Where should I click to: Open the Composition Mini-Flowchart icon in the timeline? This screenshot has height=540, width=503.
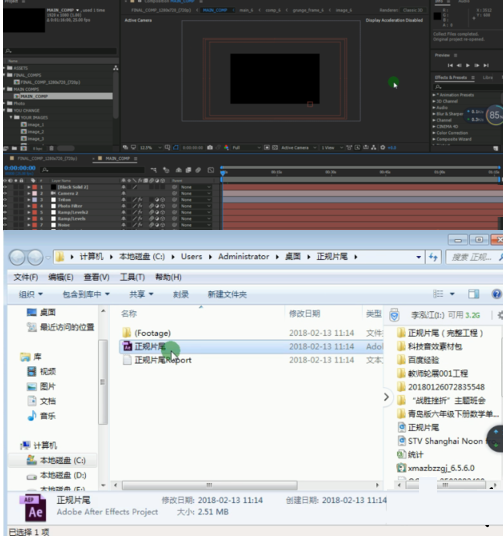153,170
